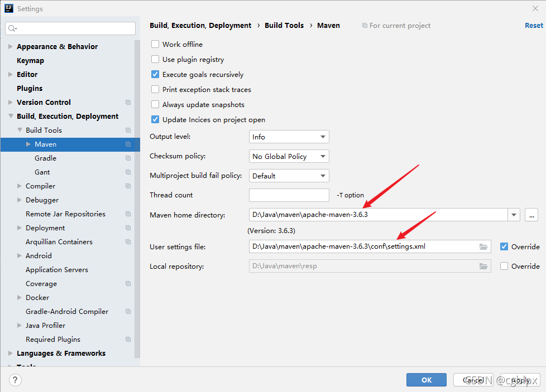The height and width of the screenshot is (392, 546).
Task: Expand the Editor section arrow
Action: point(11,74)
